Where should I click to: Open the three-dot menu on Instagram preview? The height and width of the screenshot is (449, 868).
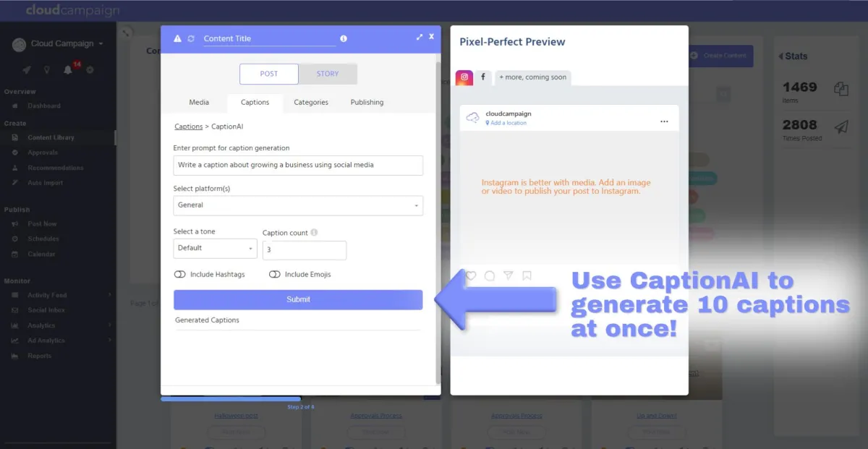coord(664,121)
